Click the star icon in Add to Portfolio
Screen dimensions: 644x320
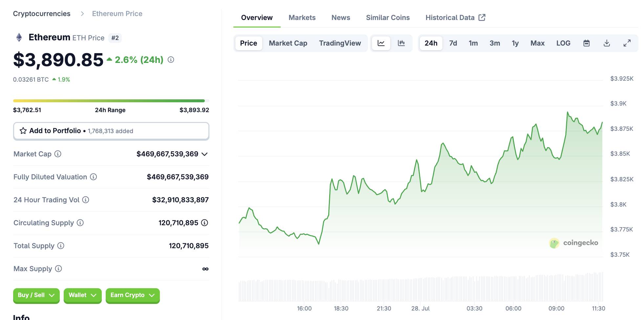point(23,131)
